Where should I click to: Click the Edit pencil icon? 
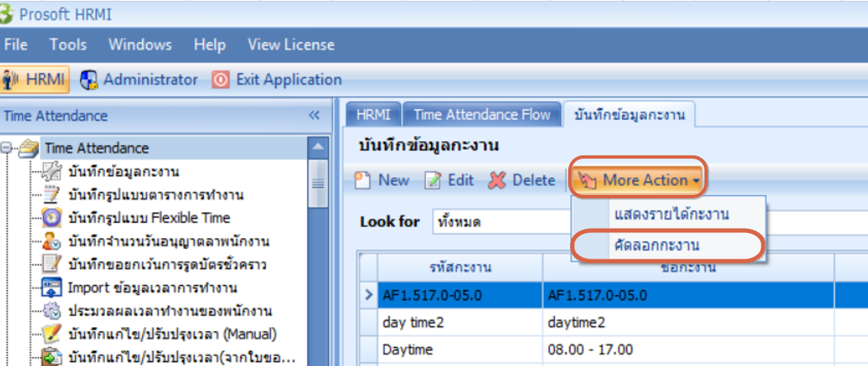click(x=433, y=180)
